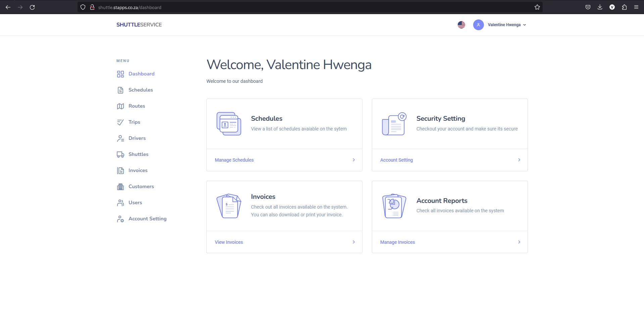The image size is (644, 331).
Task: Click the user avatar icon
Action: tap(479, 25)
